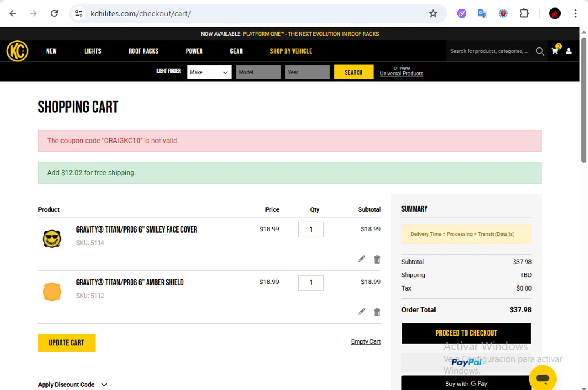Open the red shield extension icon

click(503, 14)
